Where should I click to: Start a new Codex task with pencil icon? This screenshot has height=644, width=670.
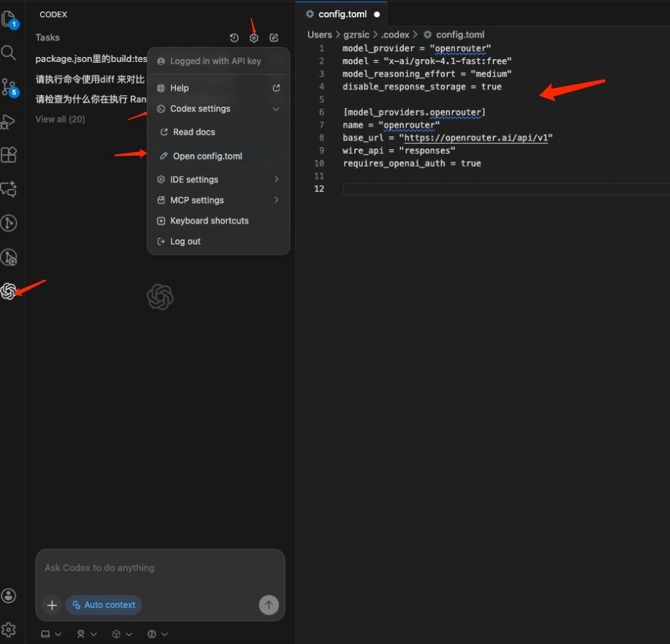(x=274, y=38)
